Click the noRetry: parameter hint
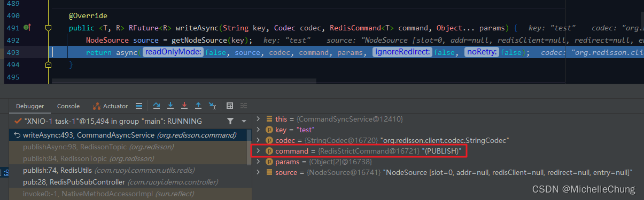 pos(482,52)
